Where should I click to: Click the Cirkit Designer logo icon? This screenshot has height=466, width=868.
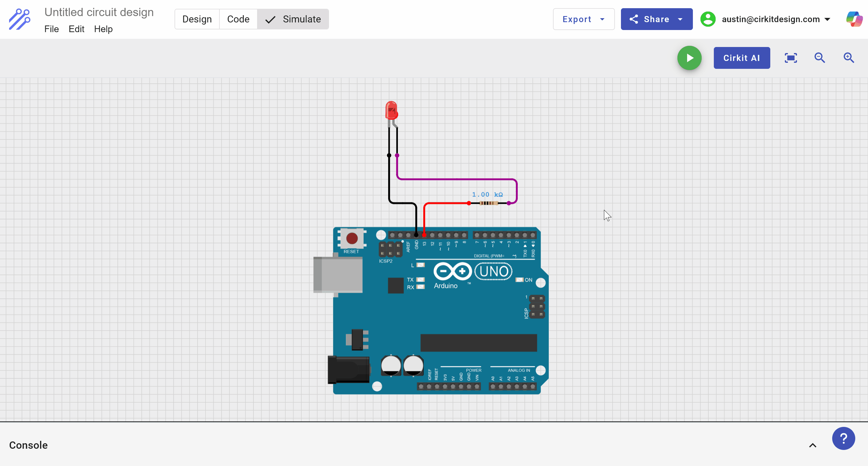point(19,19)
